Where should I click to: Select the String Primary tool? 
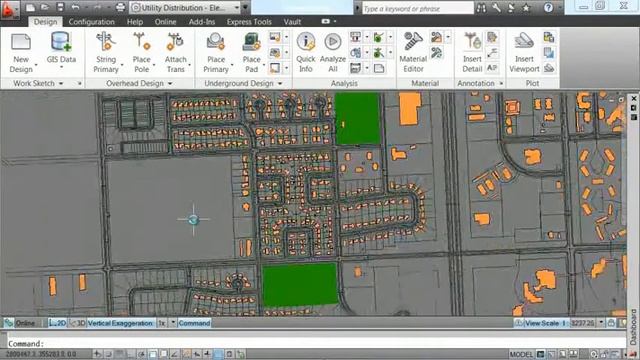click(x=106, y=53)
